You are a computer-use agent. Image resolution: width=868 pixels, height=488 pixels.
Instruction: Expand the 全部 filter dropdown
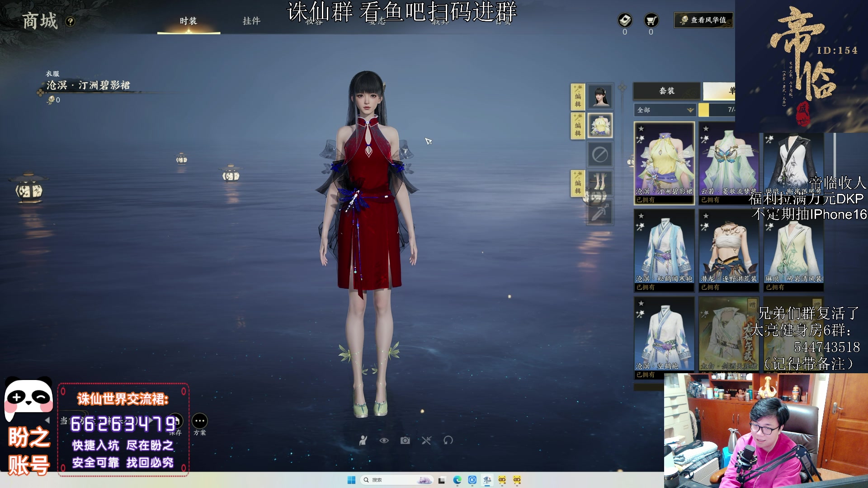(x=665, y=110)
